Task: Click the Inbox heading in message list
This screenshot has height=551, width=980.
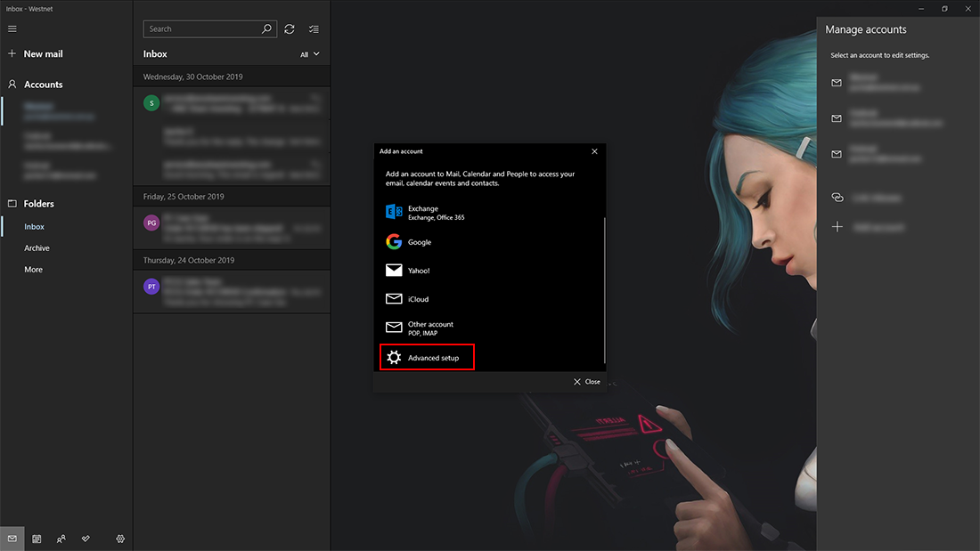Action: [155, 53]
